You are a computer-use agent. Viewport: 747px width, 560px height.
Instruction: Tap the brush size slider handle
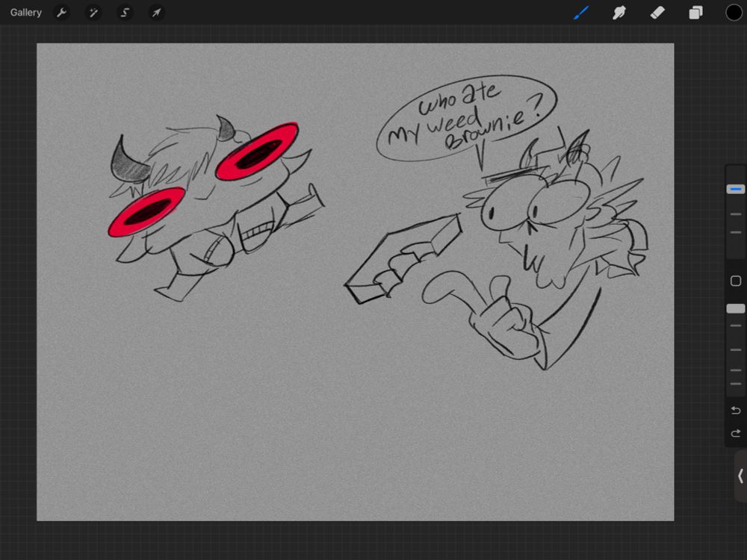pos(736,190)
